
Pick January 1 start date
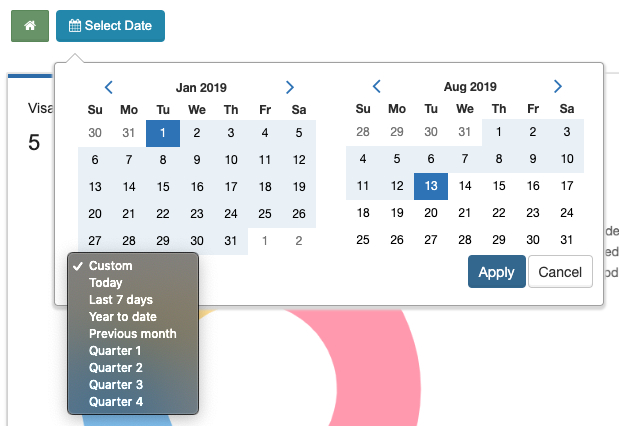point(163,133)
